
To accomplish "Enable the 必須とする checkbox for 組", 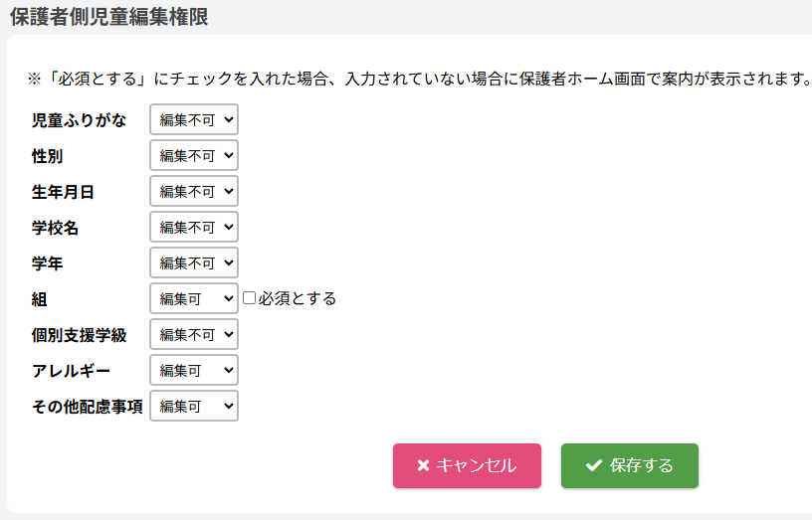I will tap(250, 297).
